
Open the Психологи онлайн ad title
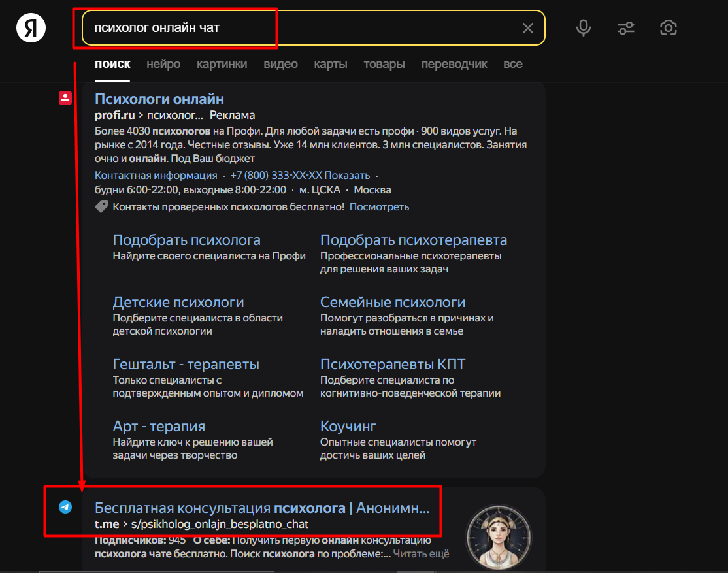[x=159, y=99]
